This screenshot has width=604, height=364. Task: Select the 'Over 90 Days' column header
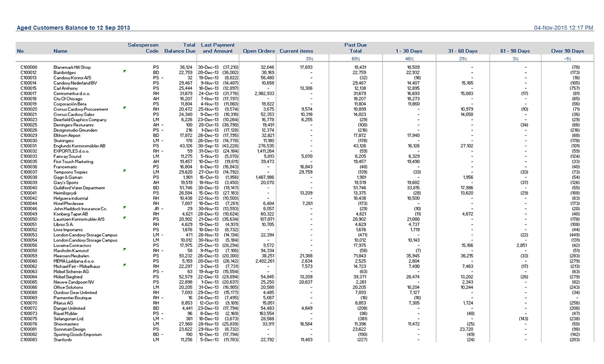coord(567,51)
